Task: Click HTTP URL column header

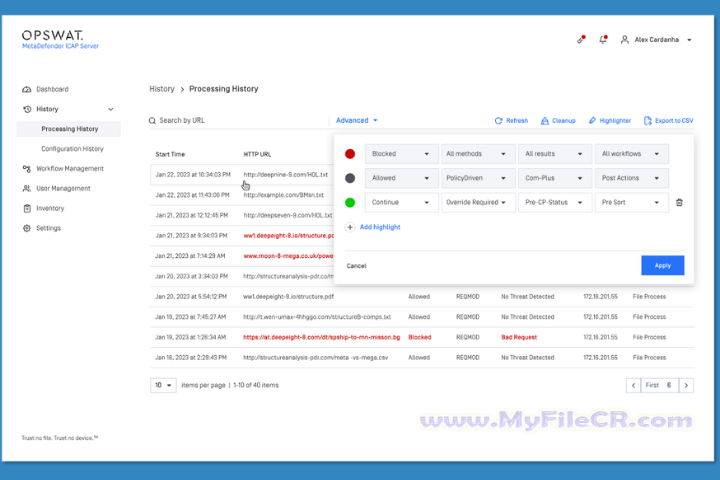Action: [x=257, y=154]
